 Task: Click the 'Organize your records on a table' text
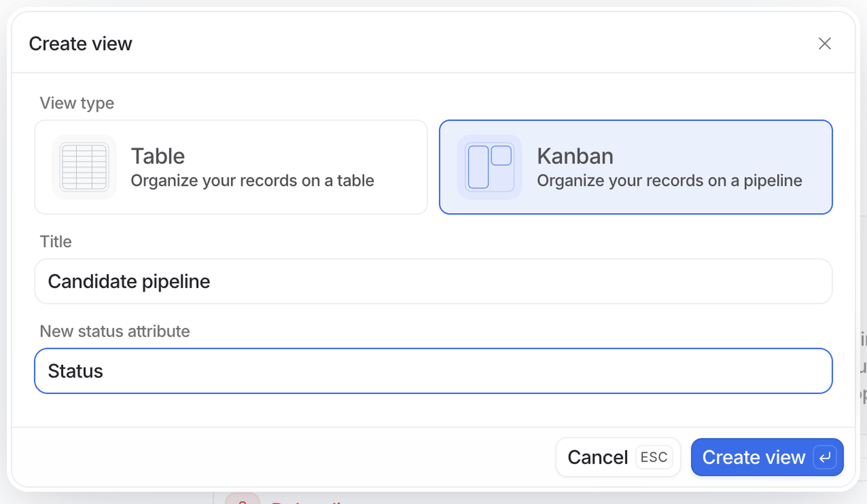(252, 181)
